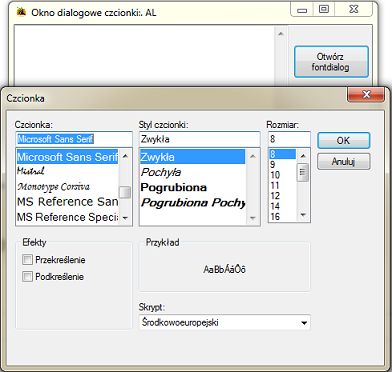Click style list scroll down arrow
The height and width of the screenshot is (372, 392).
[x=253, y=218]
